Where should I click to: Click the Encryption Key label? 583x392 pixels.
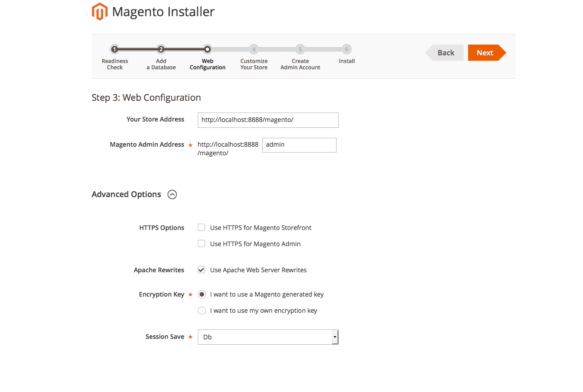pyautogui.click(x=161, y=294)
